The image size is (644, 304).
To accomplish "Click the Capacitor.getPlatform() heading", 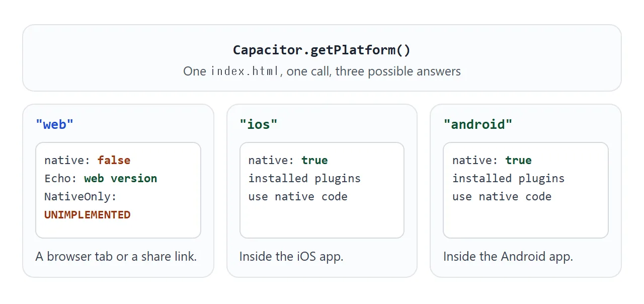I will click(x=322, y=50).
